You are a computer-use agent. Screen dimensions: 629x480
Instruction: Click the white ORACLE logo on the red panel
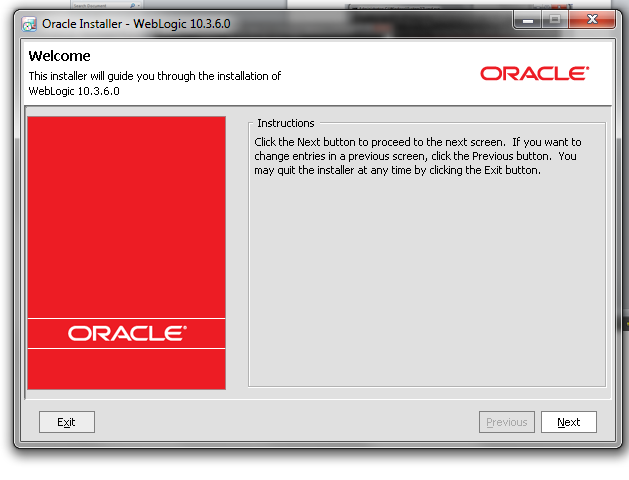(x=127, y=333)
